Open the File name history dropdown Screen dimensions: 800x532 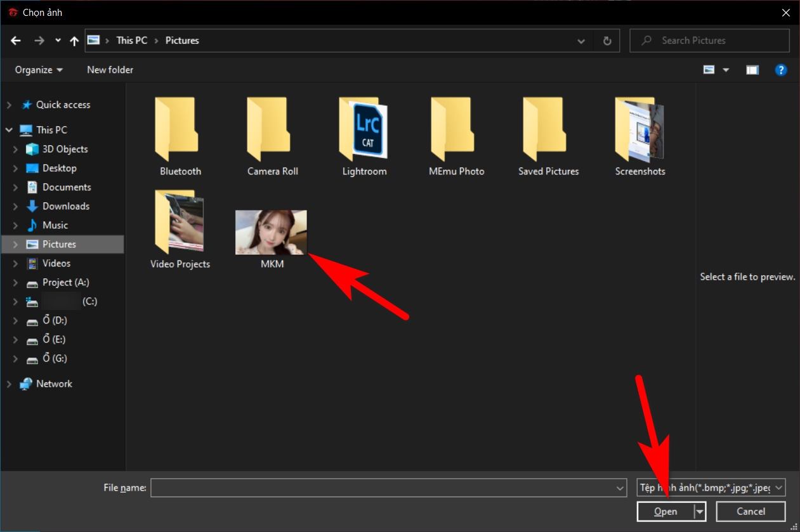point(620,488)
